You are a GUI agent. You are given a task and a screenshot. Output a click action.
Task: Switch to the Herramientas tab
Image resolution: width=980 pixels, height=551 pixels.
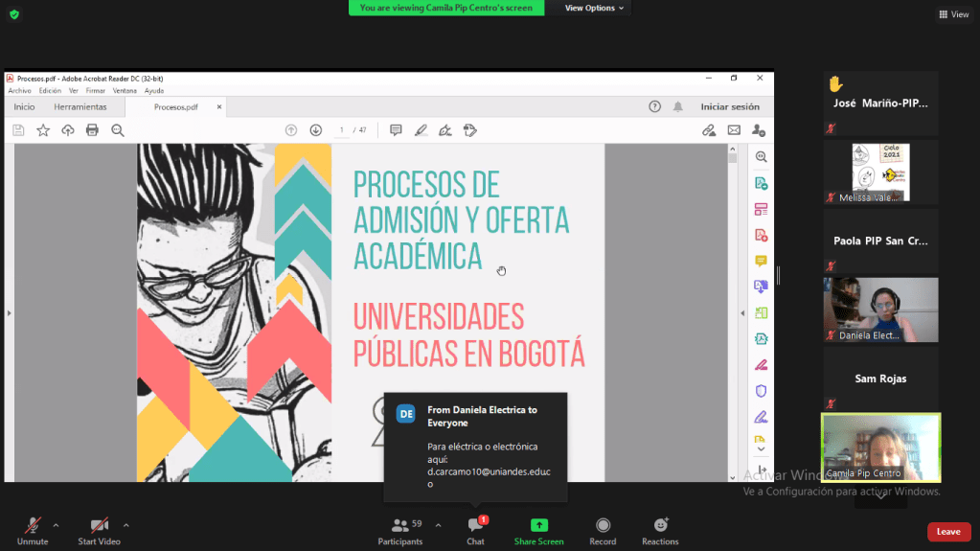tap(80, 107)
